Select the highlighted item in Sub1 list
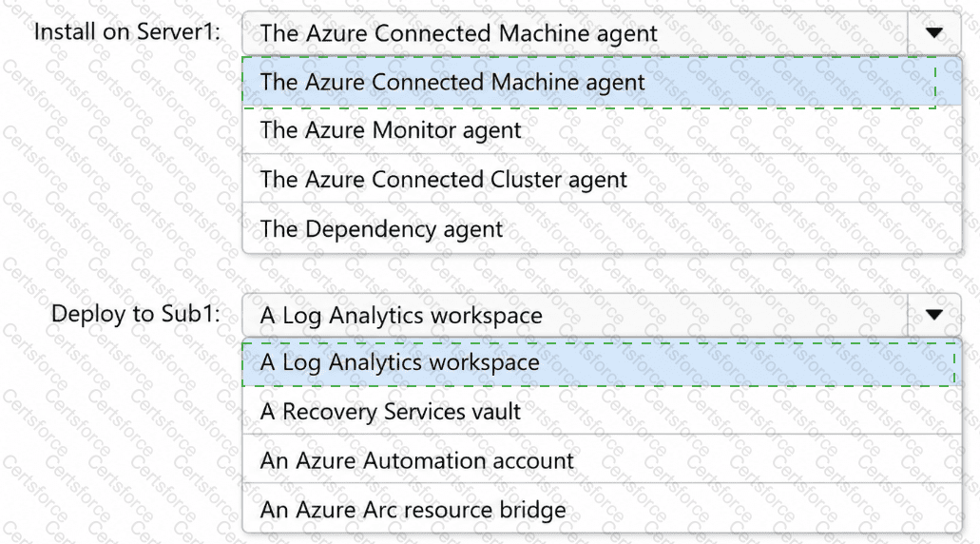 (602, 362)
